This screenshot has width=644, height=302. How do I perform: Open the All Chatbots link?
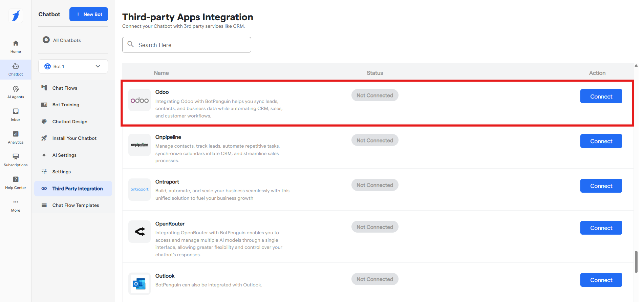pos(67,40)
